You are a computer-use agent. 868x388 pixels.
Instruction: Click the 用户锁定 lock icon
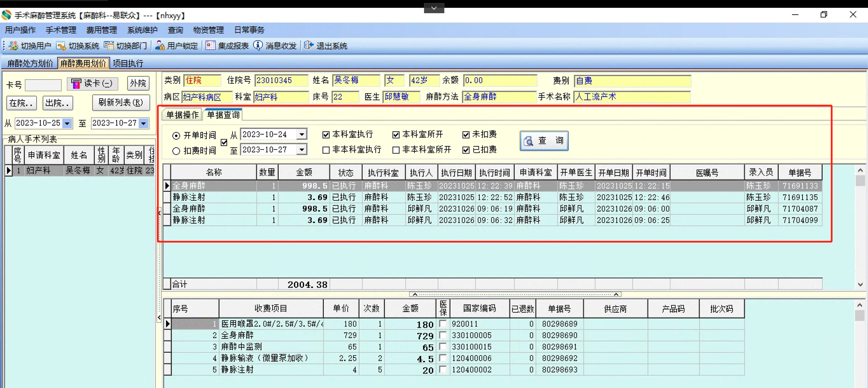(160, 46)
